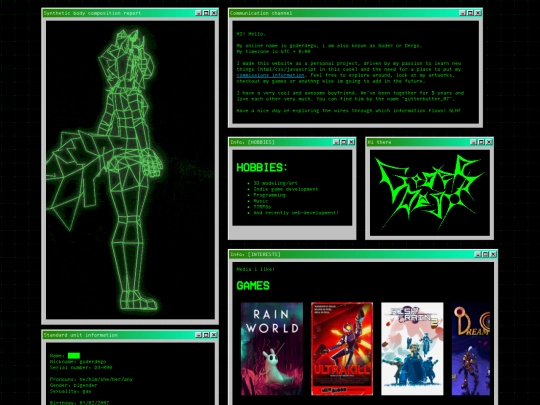Maximize the Info: [HOBBIES] window

point(344,142)
